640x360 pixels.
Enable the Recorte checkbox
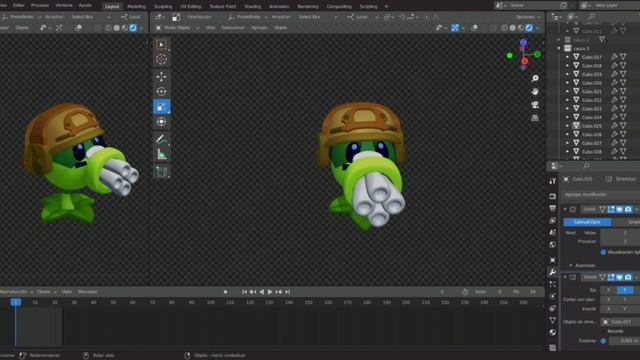[603, 331]
